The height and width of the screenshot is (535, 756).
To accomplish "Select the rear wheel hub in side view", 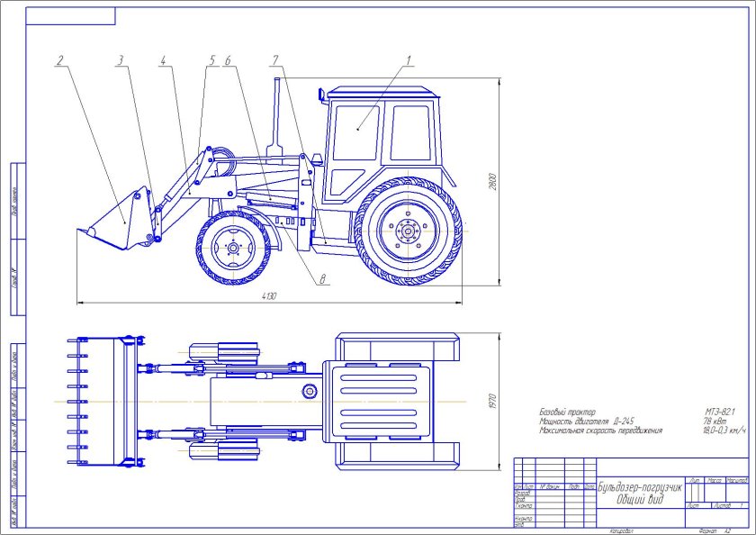I will click(x=408, y=231).
